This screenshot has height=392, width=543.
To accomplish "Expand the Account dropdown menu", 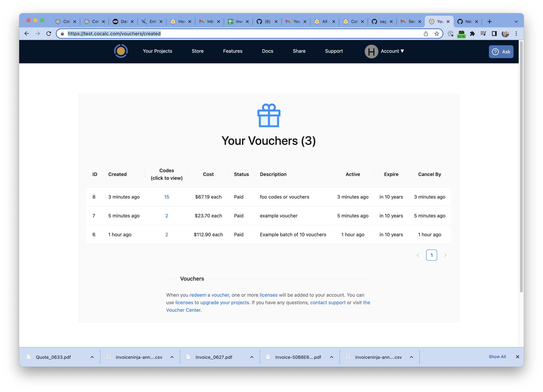I will [x=392, y=51].
